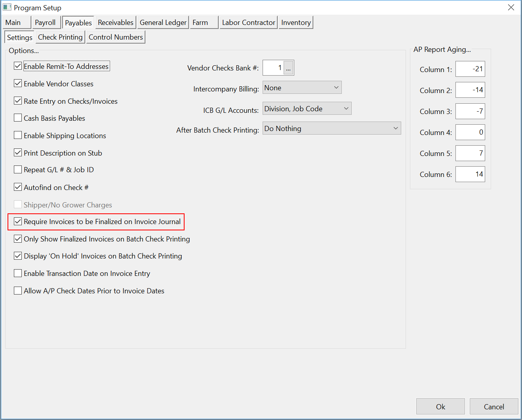Switch to the Farm tab
522x420 pixels.
point(204,23)
